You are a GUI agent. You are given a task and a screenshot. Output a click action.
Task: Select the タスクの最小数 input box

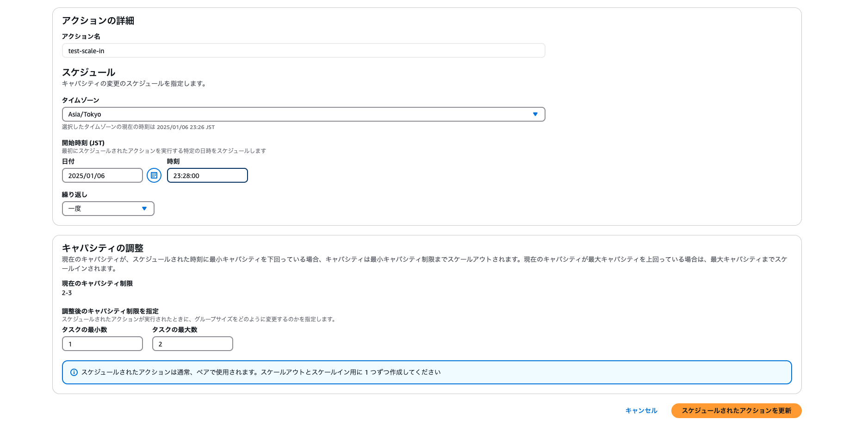point(102,344)
